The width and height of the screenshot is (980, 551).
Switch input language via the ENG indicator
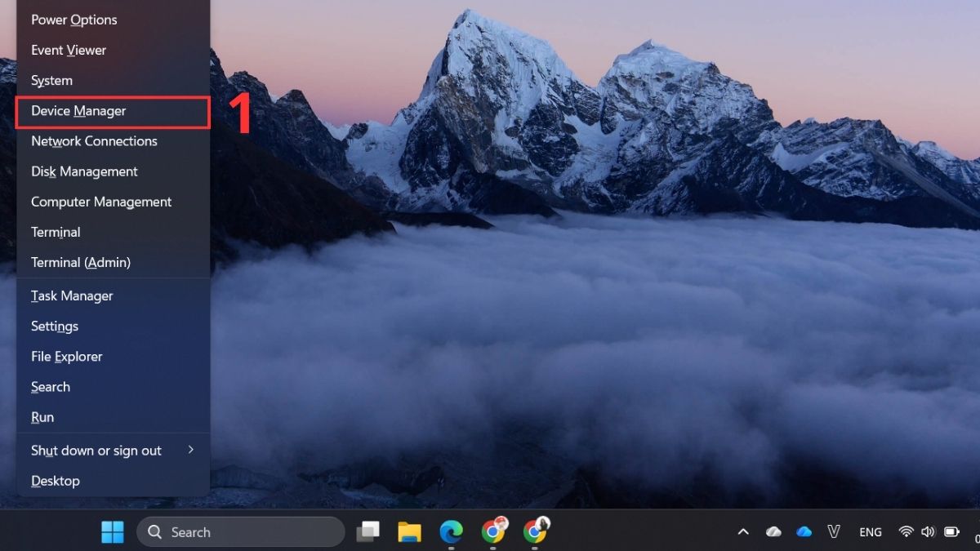tap(871, 531)
